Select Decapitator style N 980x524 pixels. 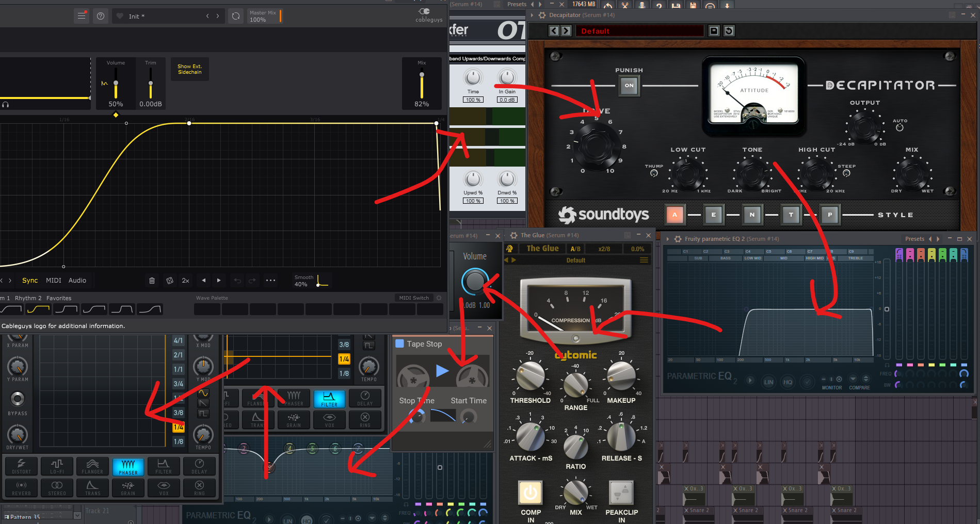(x=752, y=215)
